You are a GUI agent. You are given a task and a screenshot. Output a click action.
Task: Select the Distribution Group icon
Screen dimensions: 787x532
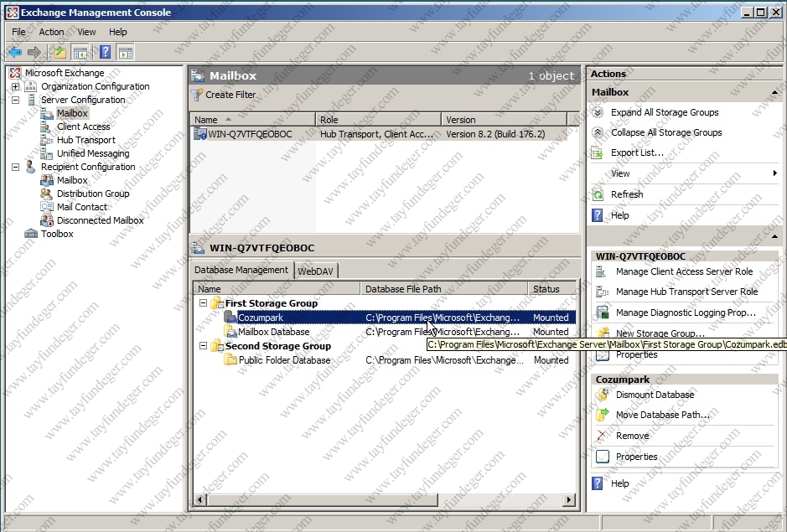pos(47,194)
